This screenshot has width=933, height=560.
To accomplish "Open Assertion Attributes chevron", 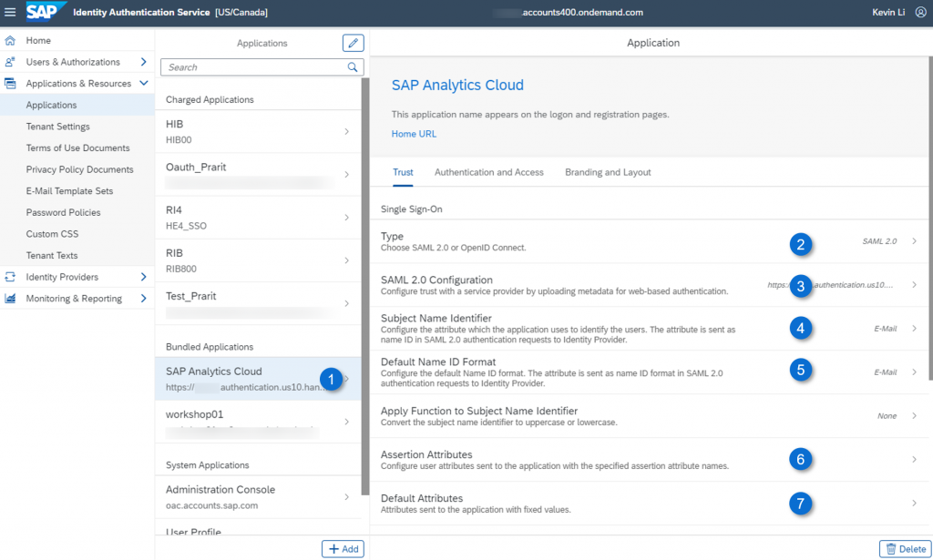I will (914, 459).
